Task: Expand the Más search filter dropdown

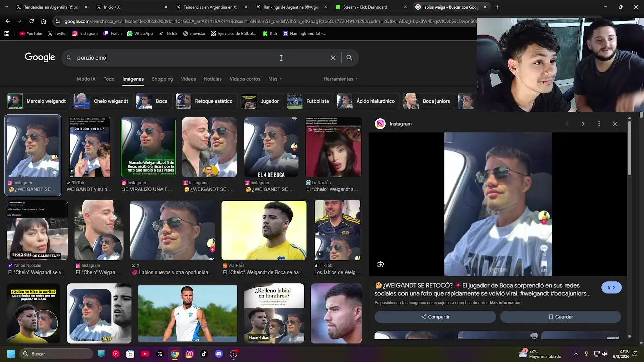Action: pyautogui.click(x=275, y=79)
